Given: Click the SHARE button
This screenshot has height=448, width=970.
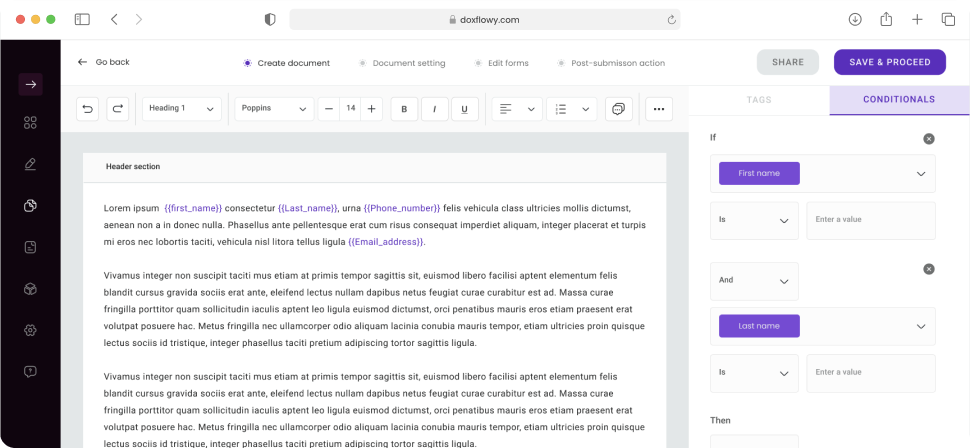Looking at the screenshot, I should [x=788, y=62].
